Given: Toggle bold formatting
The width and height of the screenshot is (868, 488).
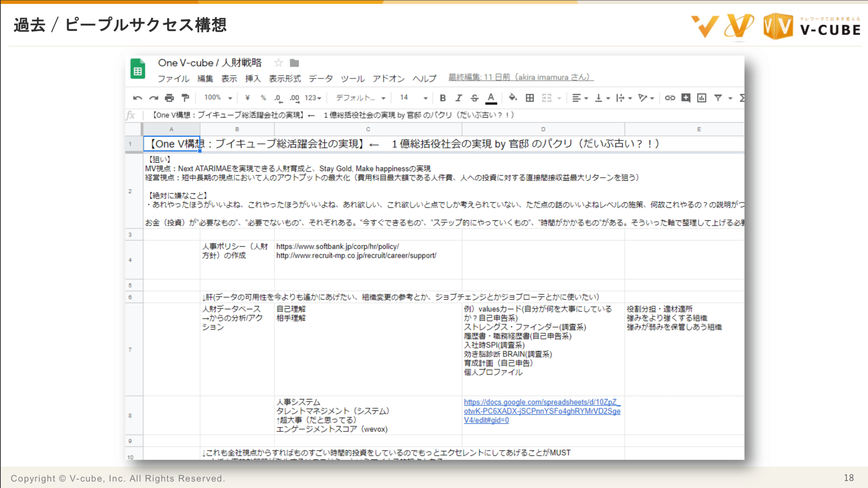Looking at the screenshot, I should 443,98.
